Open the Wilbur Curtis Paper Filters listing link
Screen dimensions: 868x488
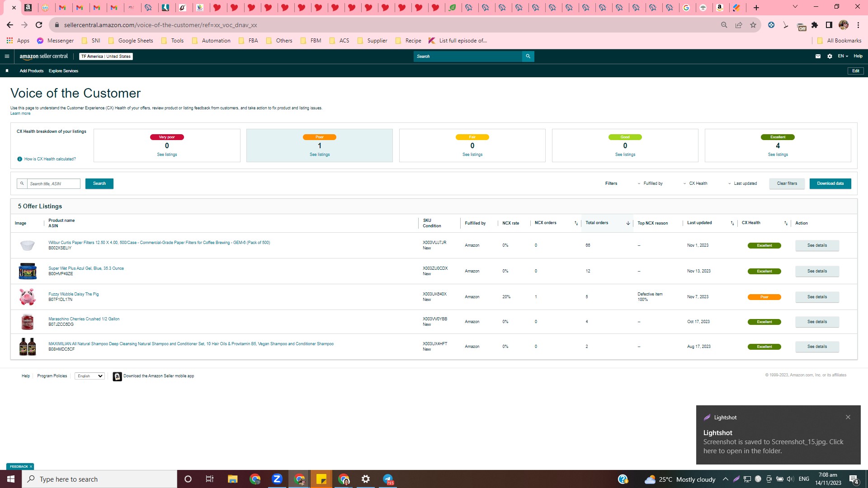[x=159, y=243]
